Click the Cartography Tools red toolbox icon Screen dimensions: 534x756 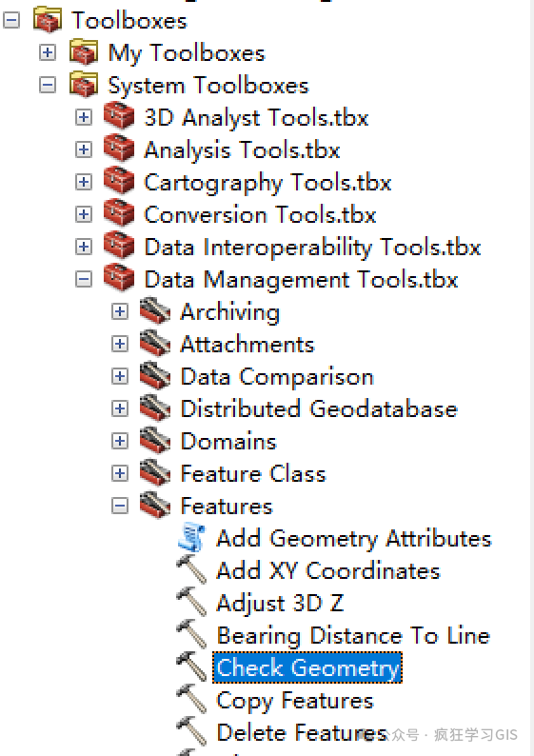point(119,180)
